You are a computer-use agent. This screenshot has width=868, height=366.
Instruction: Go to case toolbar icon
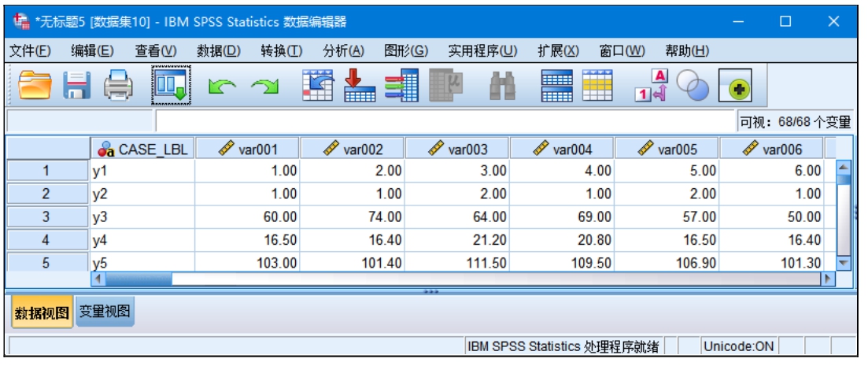[318, 85]
